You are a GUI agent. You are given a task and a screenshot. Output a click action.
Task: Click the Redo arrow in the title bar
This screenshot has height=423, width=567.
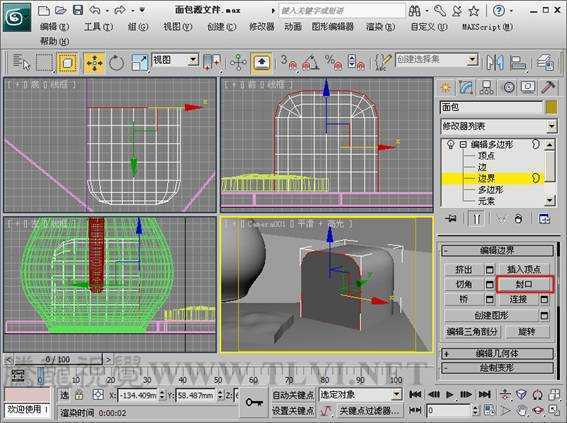coord(119,10)
